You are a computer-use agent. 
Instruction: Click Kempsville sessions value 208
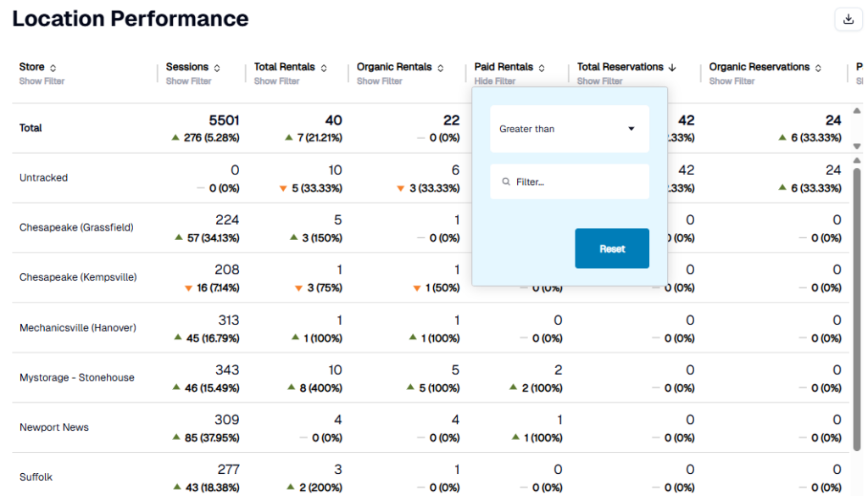tap(227, 270)
